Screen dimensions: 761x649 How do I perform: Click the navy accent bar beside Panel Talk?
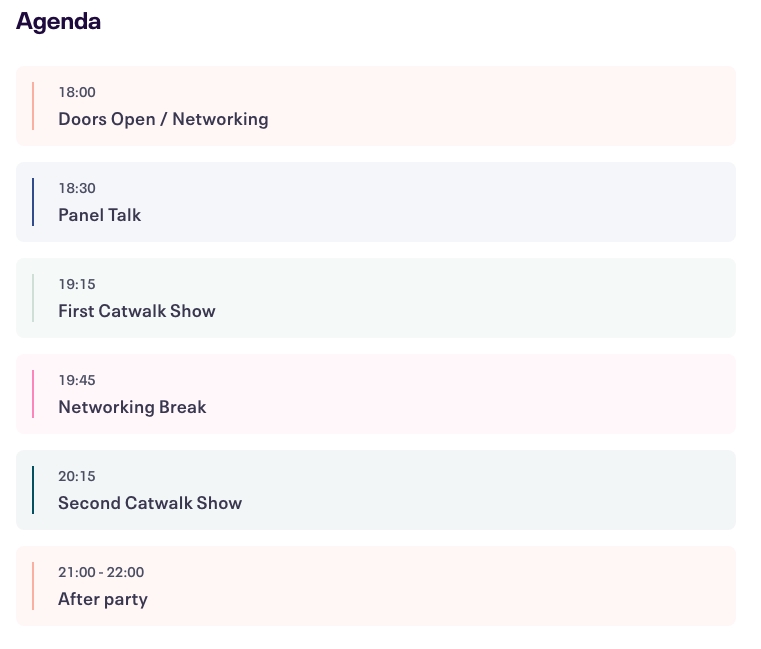click(x=33, y=202)
